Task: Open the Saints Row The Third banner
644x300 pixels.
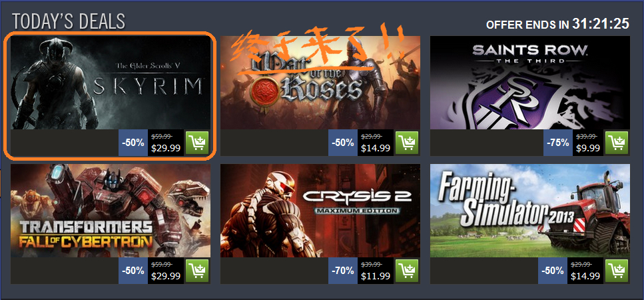Action: 530,83
